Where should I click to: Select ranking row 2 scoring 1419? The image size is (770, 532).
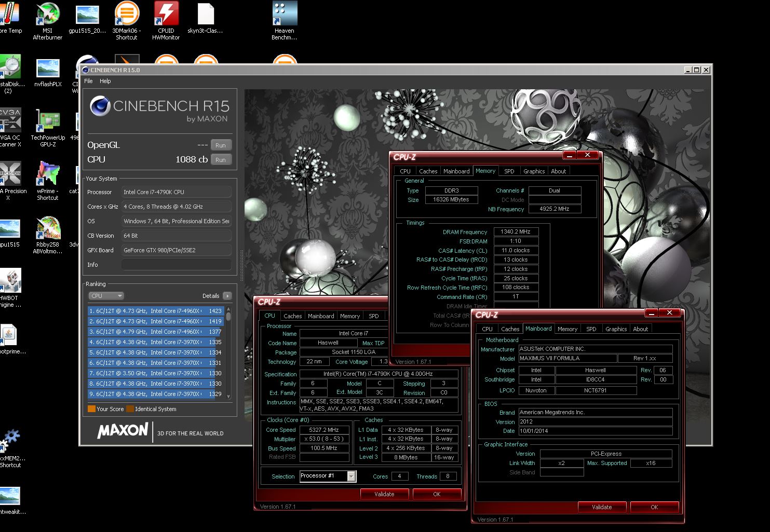pyautogui.click(x=156, y=321)
